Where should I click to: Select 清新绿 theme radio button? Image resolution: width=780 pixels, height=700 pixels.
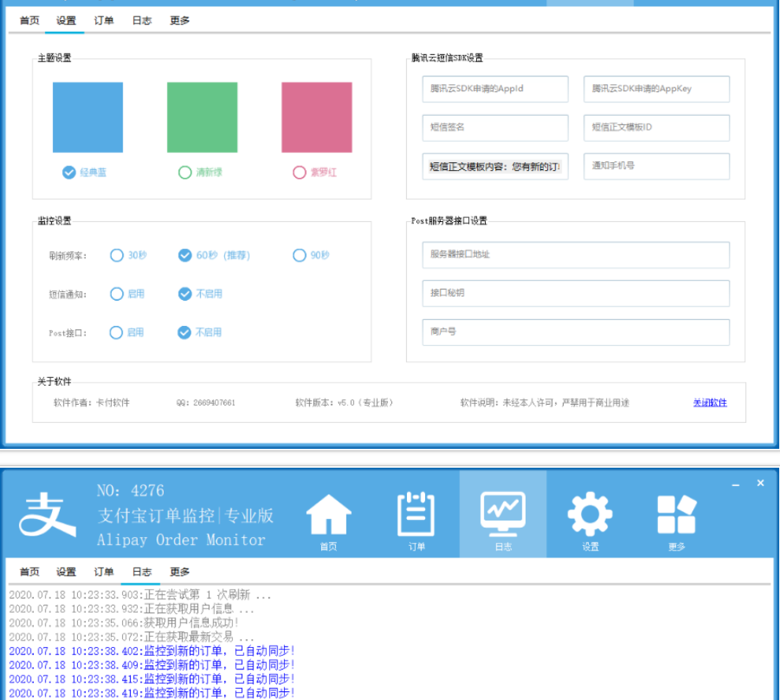click(x=200, y=172)
